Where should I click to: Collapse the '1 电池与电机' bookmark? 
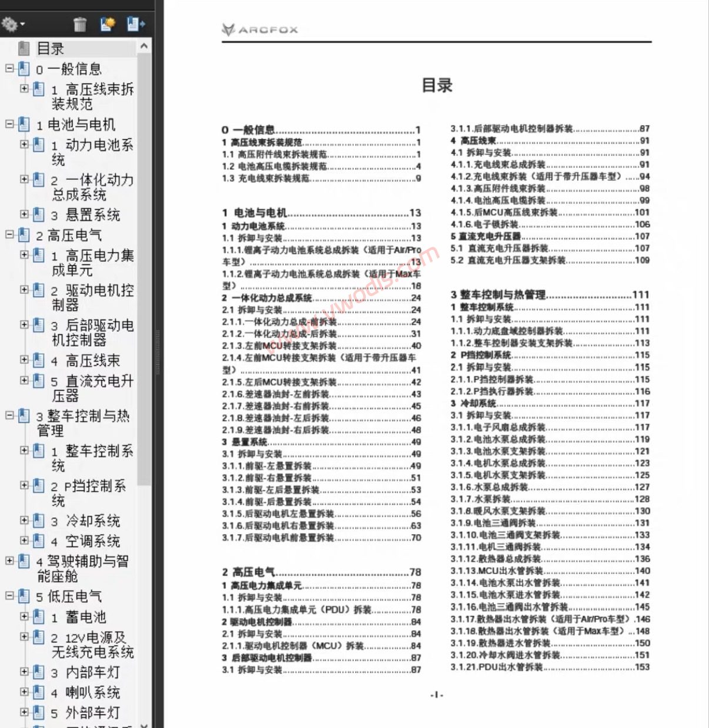pyautogui.click(x=9, y=124)
